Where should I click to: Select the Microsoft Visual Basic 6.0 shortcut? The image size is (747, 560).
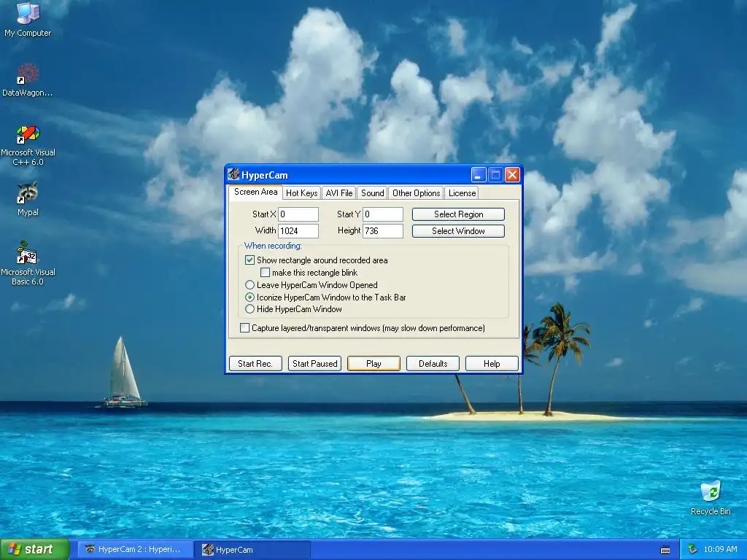click(28, 263)
